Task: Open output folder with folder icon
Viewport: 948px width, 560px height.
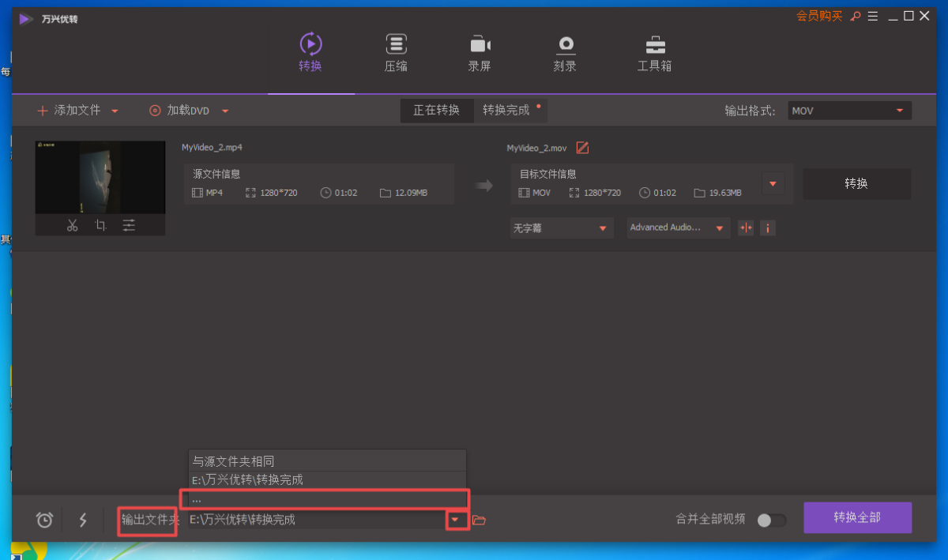Action: (x=479, y=520)
